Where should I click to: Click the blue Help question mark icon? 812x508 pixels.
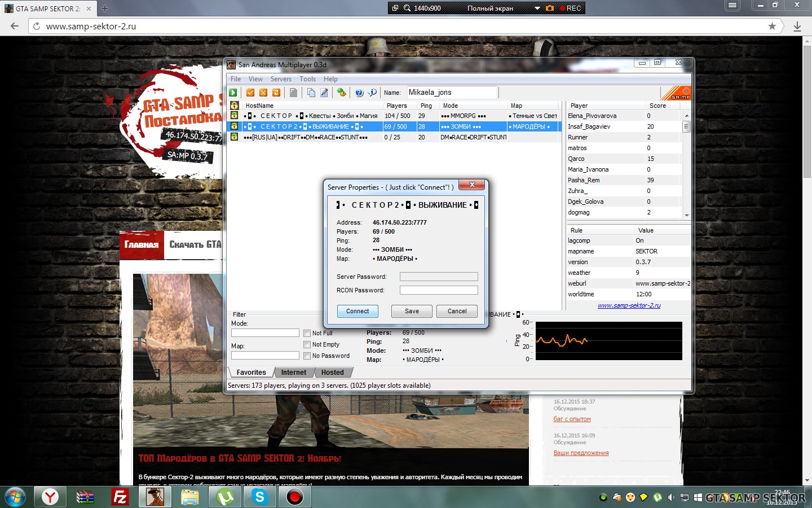(359, 93)
